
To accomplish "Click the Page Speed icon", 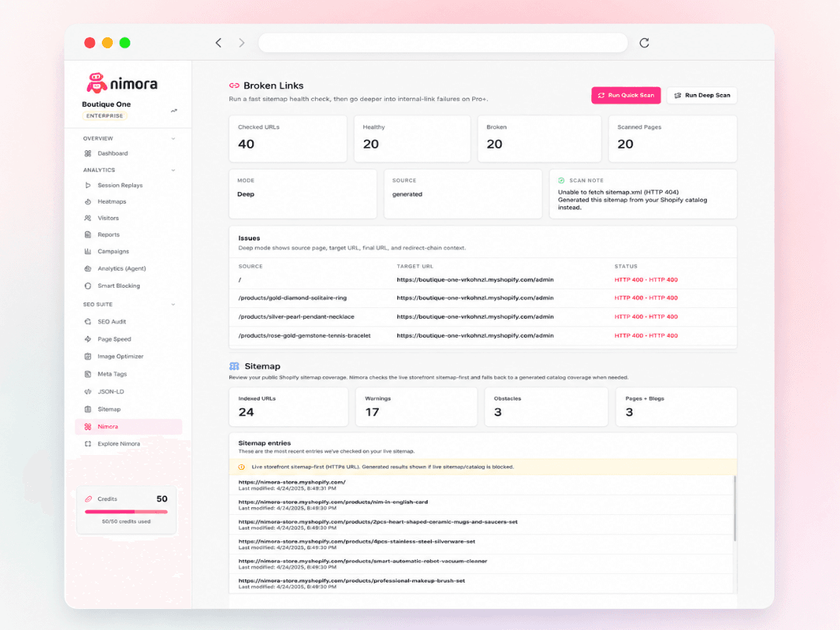I will pos(88,339).
